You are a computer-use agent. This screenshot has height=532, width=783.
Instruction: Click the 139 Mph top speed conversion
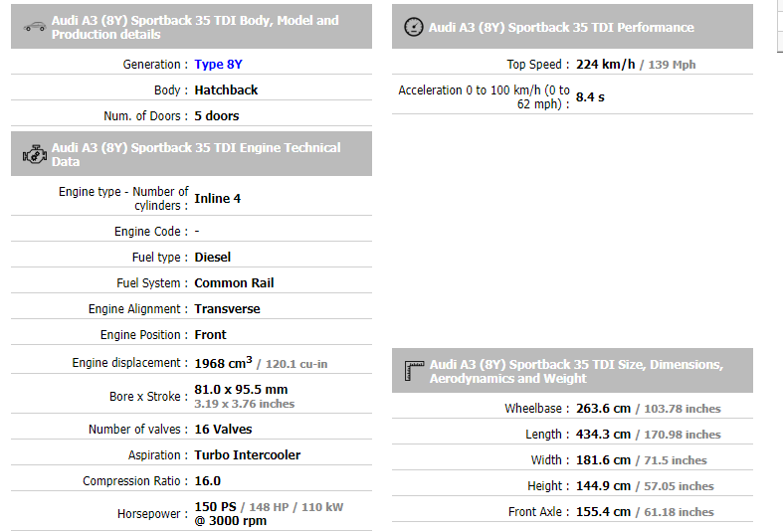click(672, 65)
